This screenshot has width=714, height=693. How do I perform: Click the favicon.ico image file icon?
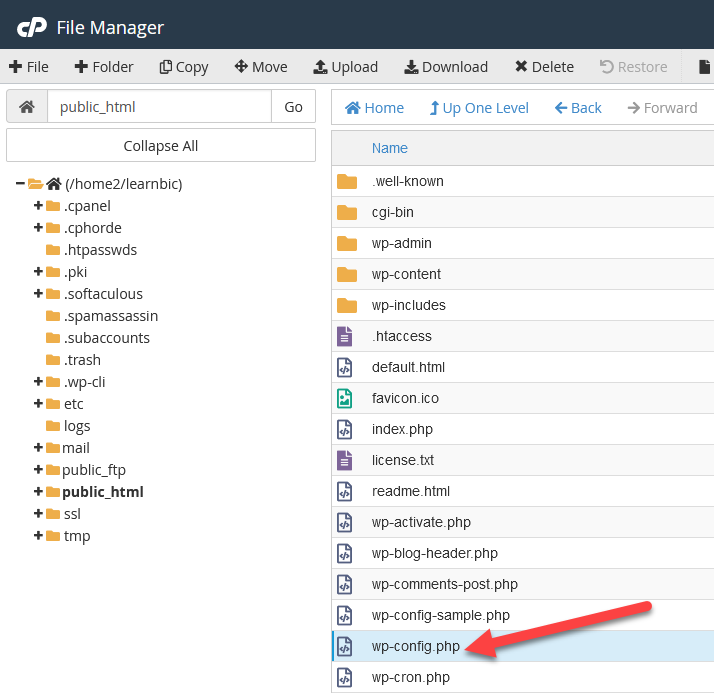click(x=345, y=398)
